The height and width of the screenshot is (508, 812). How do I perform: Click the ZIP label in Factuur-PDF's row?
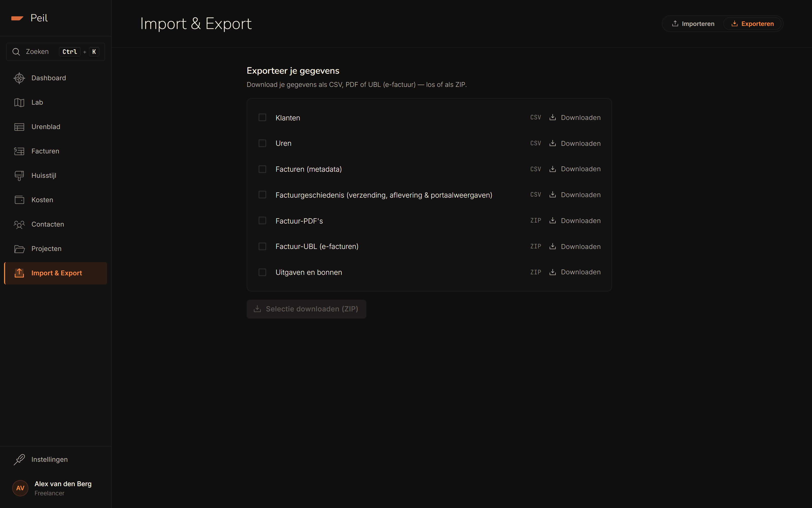tap(535, 220)
